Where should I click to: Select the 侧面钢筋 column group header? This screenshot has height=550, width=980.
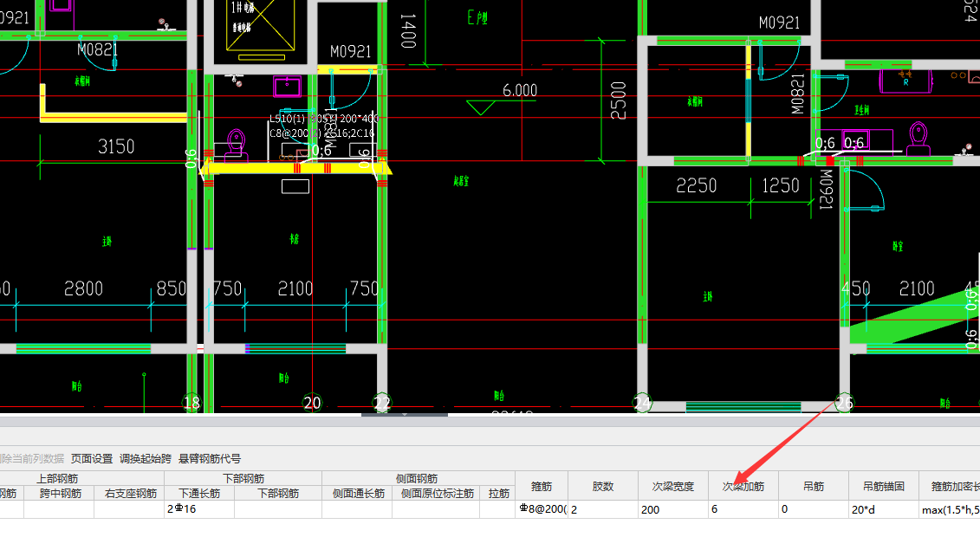[x=417, y=479]
